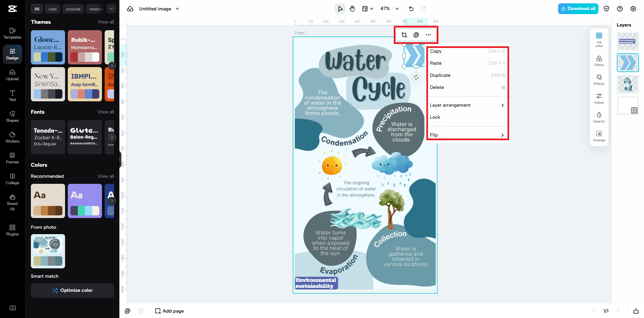The image size is (644, 318).
Task: Expand the Layer arrangement submenu
Action: (x=467, y=105)
